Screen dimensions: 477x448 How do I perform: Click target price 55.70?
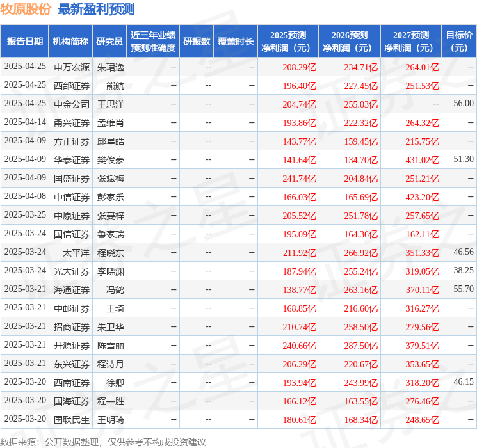pos(464,289)
